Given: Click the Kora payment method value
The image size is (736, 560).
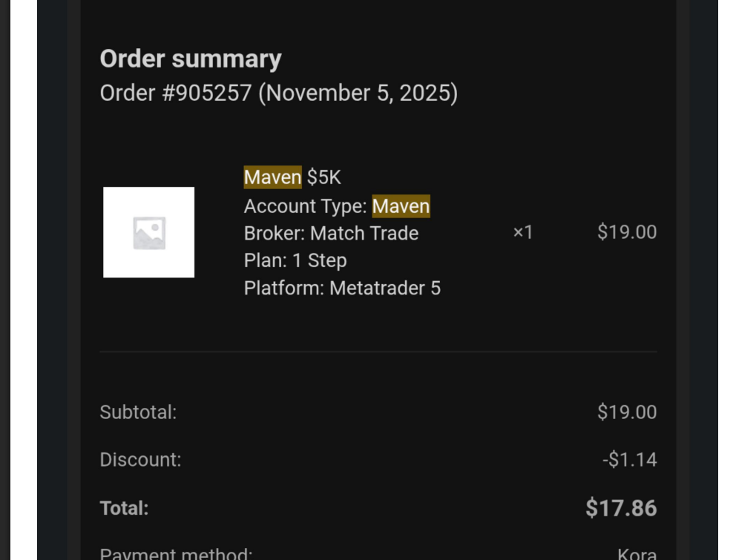Looking at the screenshot, I should coord(637,553).
